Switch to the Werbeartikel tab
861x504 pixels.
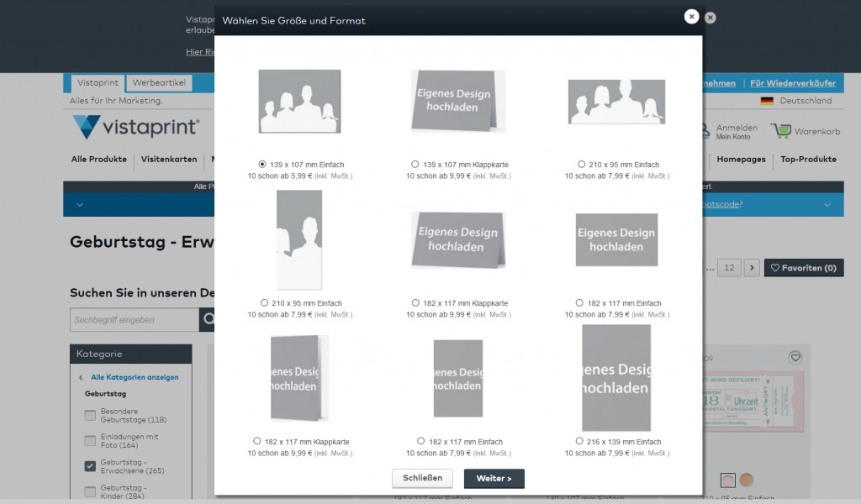pos(159,83)
